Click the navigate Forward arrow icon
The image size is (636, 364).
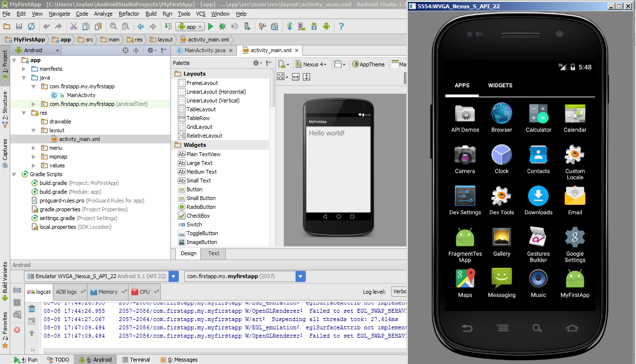tap(153, 26)
